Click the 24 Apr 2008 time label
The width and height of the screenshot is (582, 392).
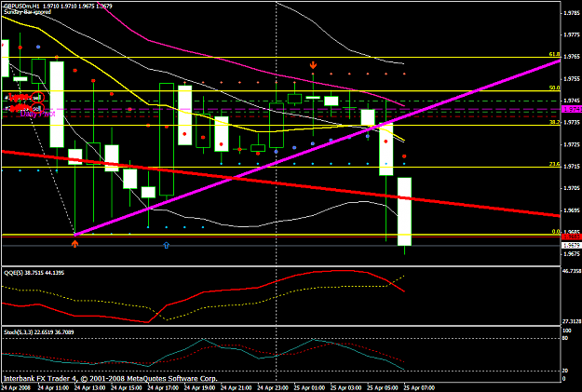pyautogui.click(x=17, y=388)
